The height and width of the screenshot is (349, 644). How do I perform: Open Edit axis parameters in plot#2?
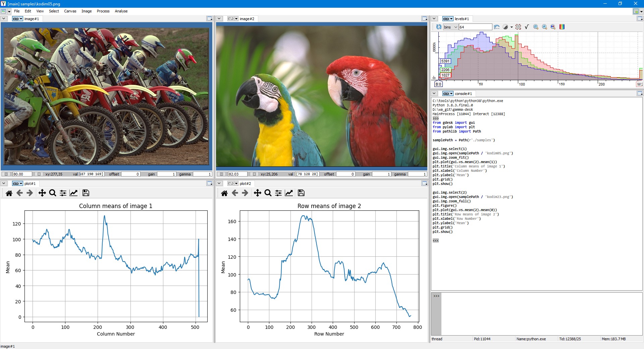(289, 193)
